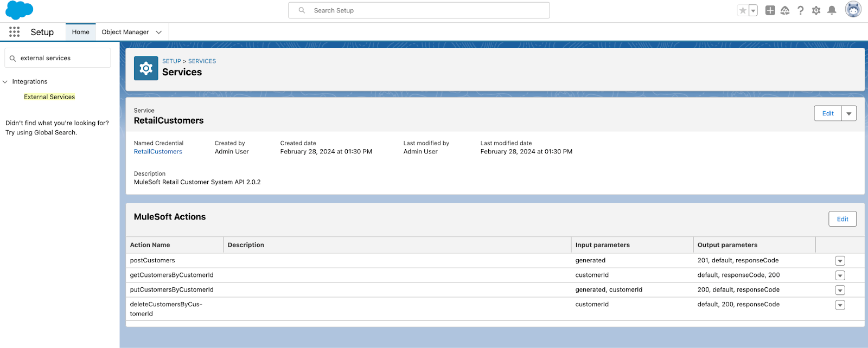Select the postCustomers action name
868x348 pixels.
tap(152, 261)
